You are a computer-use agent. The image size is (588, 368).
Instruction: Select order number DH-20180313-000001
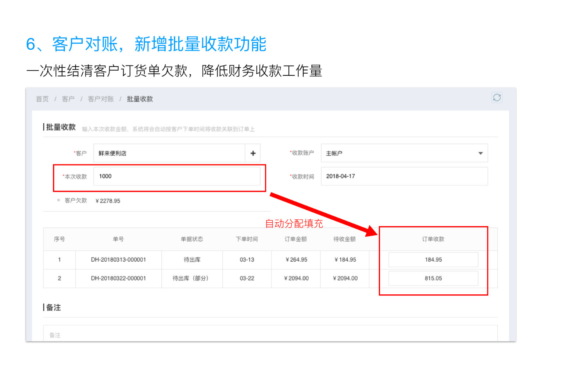118,260
